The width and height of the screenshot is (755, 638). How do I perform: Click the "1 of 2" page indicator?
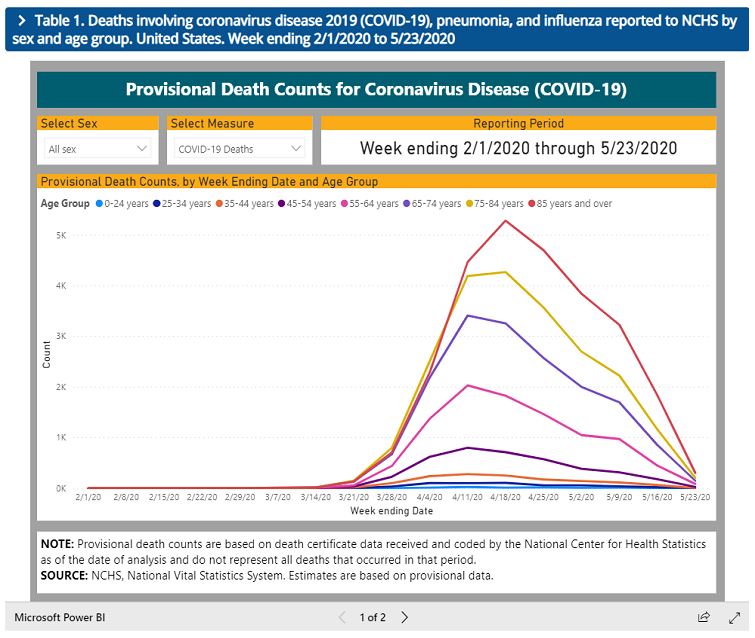[x=373, y=617]
